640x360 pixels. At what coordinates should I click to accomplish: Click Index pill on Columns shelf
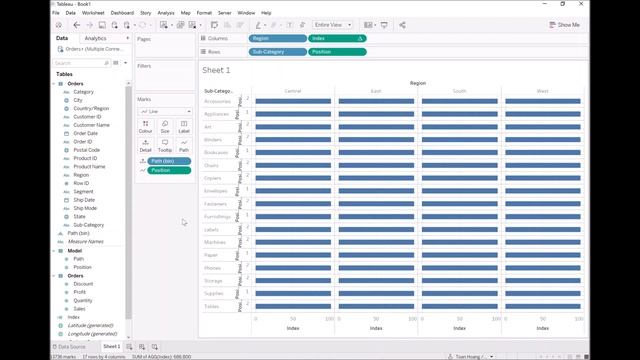tap(337, 38)
